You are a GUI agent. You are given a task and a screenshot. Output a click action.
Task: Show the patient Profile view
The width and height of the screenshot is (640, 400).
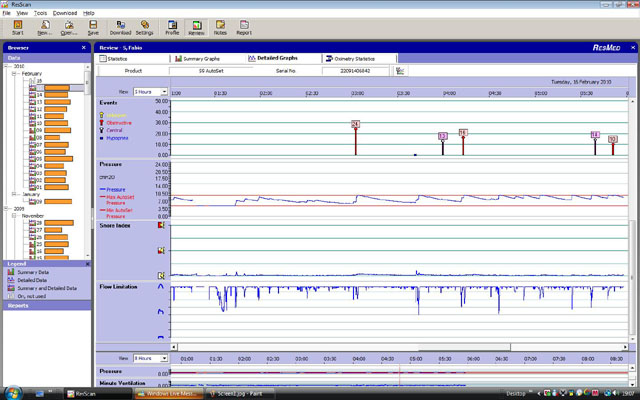[x=172, y=28]
